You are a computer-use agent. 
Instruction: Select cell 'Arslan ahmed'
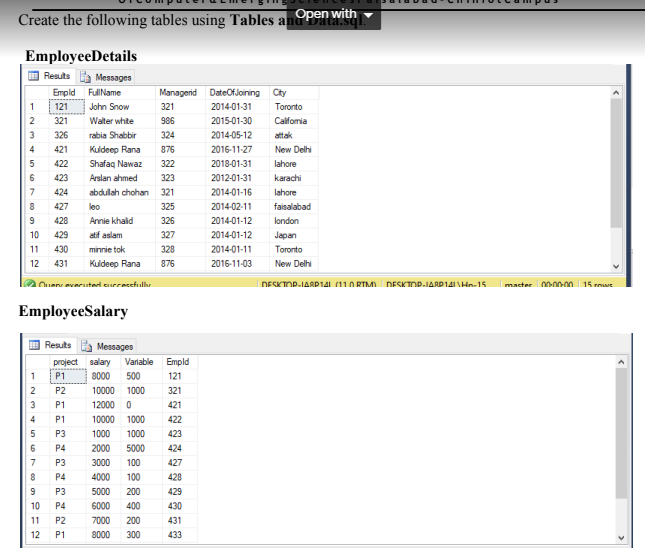[120, 178]
